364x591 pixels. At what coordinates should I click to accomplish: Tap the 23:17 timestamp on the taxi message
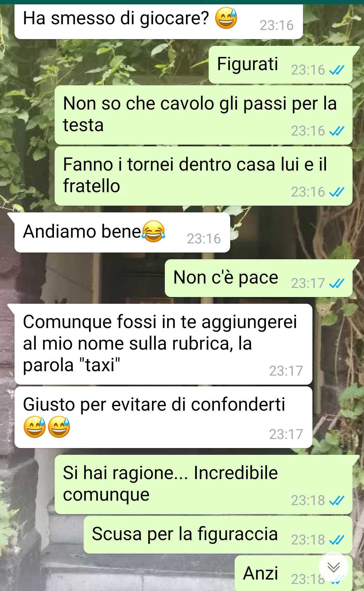[x=286, y=371]
